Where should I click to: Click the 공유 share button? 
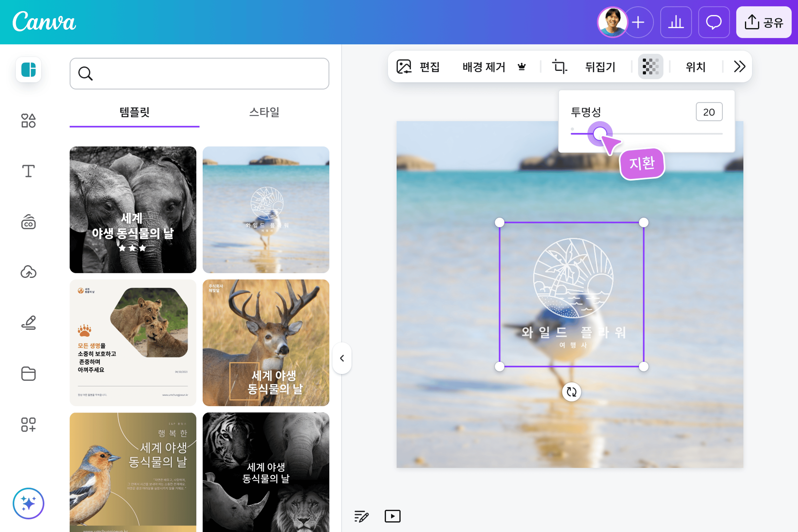click(x=764, y=22)
